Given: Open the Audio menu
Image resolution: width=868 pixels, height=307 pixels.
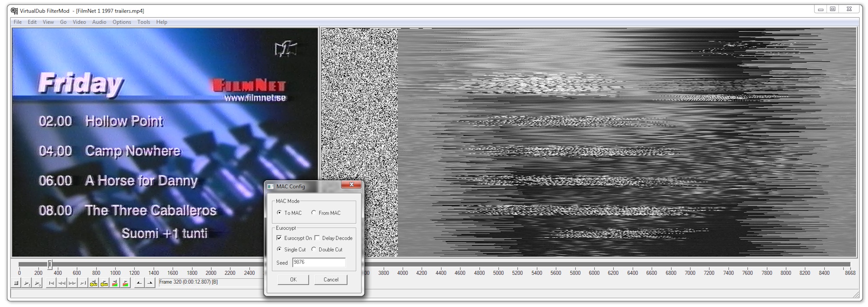Looking at the screenshot, I should point(99,22).
